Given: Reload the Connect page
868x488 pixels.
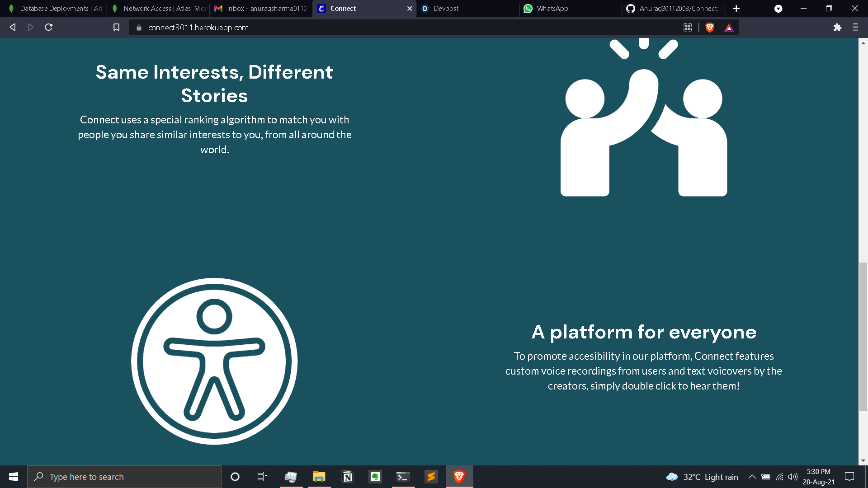Looking at the screenshot, I should (49, 28).
